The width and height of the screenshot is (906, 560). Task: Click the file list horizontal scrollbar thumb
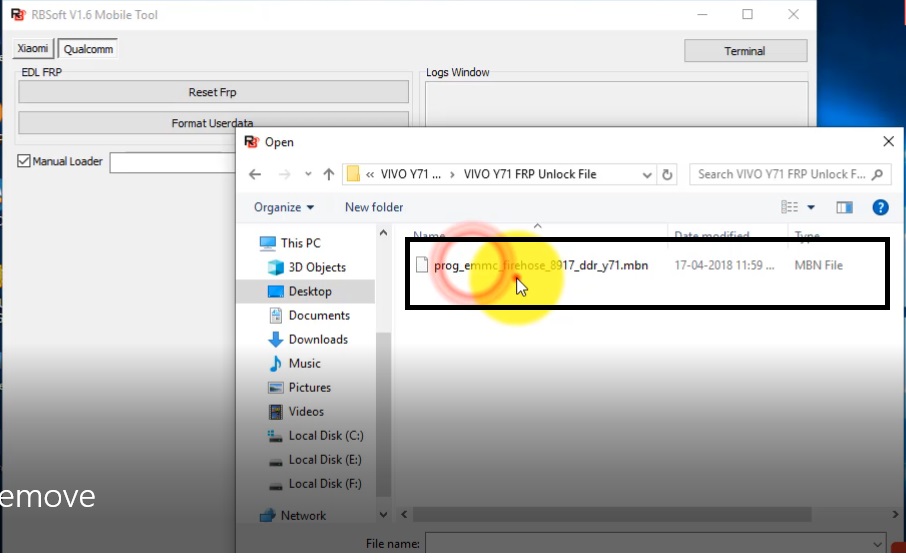click(612, 514)
